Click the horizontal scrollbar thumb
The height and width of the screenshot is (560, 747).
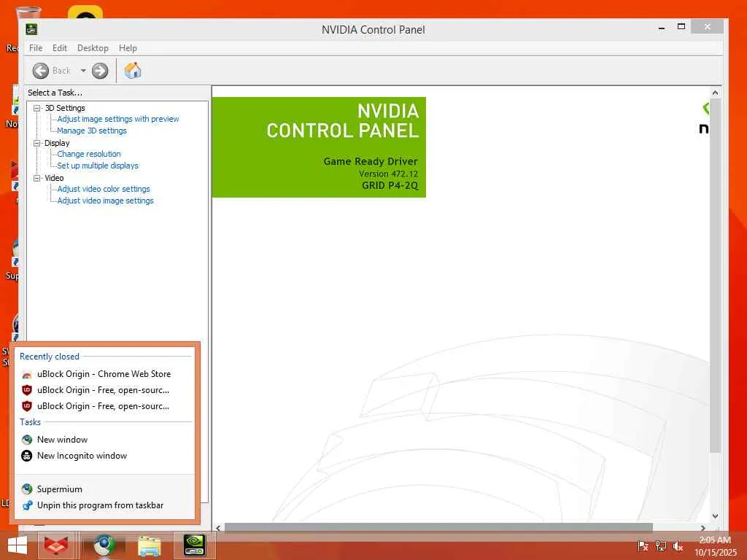[438, 528]
